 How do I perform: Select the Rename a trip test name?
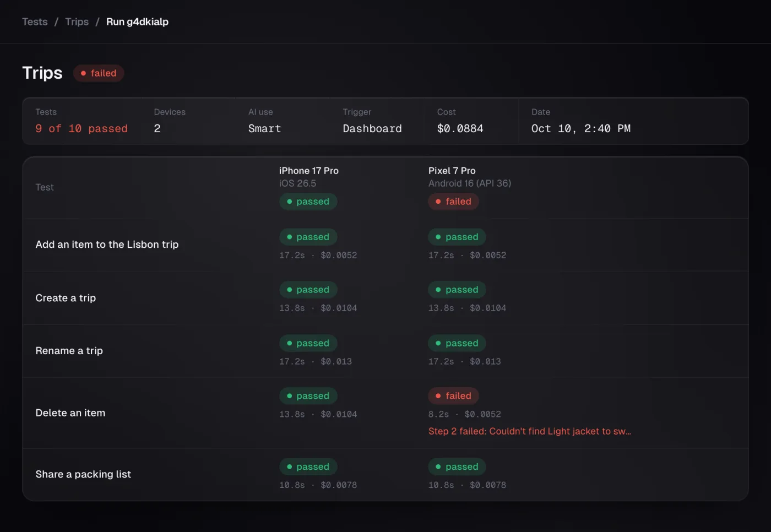pyautogui.click(x=69, y=351)
